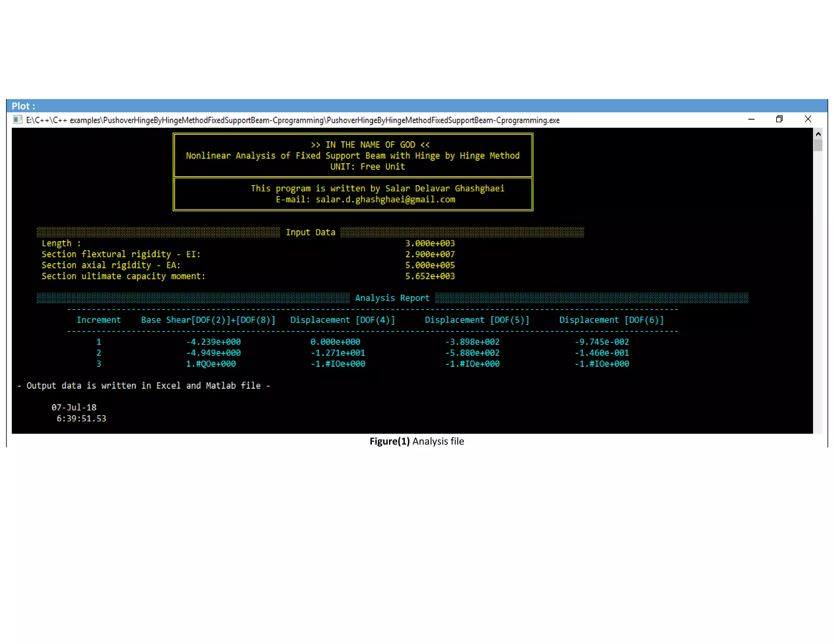Click increment number 1

click(x=99, y=342)
